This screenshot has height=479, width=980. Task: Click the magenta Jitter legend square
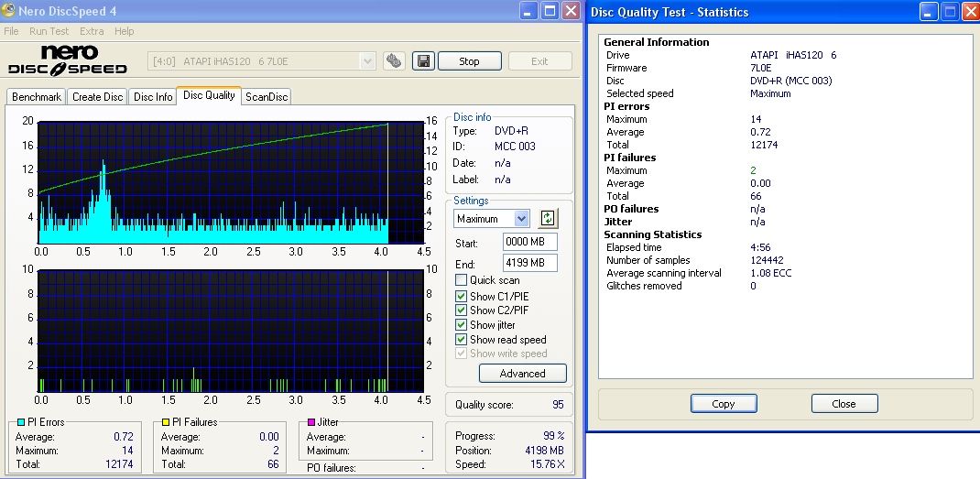pyautogui.click(x=311, y=422)
